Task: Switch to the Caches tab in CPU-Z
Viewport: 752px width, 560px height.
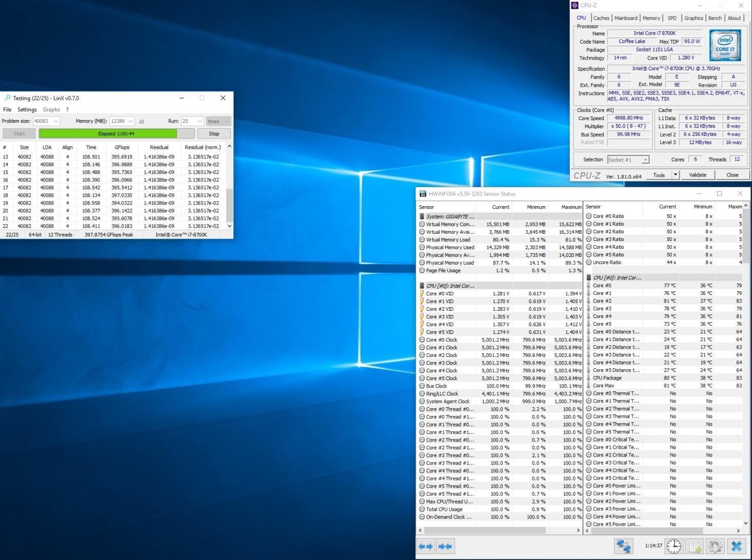Action: click(601, 18)
